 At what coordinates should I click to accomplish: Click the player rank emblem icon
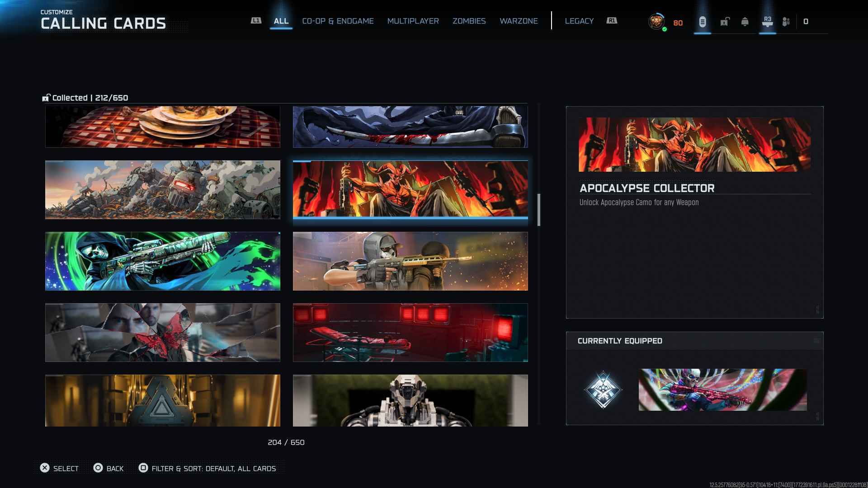pyautogui.click(x=656, y=22)
